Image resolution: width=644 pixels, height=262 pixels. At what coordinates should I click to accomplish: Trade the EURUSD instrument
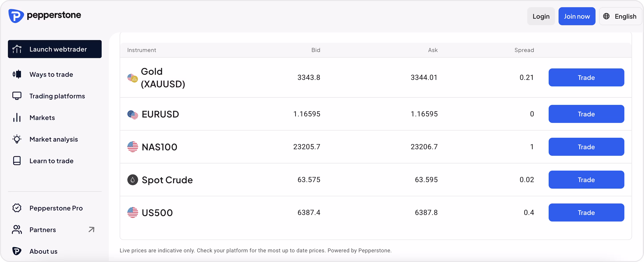tap(586, 114)
